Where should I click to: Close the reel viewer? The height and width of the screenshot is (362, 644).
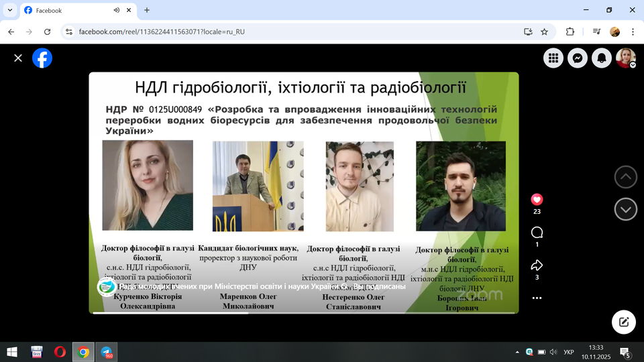point(18,58)
